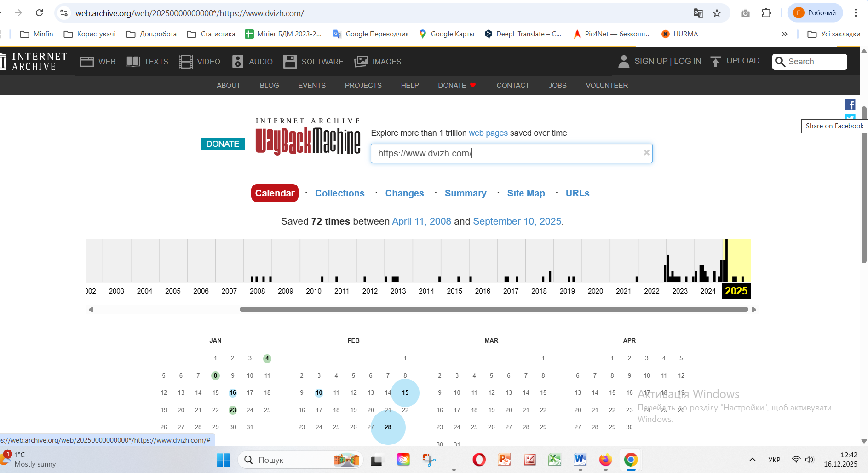The image size is (868, 473).
Task: Open the AUDIO media section
Action: click(252, 62)
